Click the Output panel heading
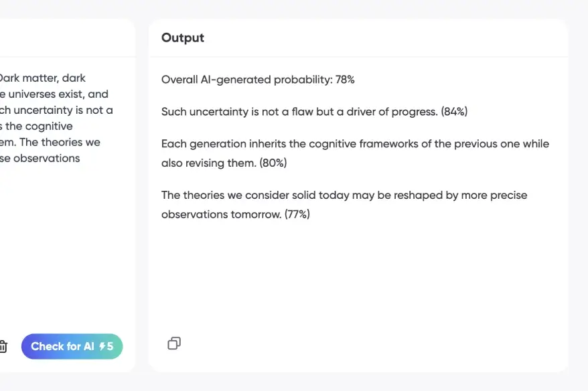 pyautogui.click(x=183, y=38)
